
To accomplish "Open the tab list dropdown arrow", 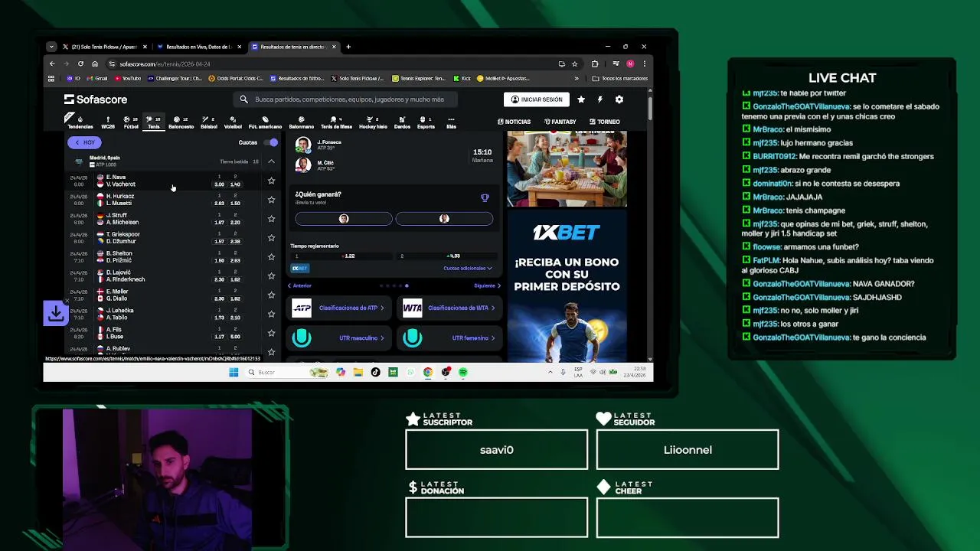I will pos(51,47).
